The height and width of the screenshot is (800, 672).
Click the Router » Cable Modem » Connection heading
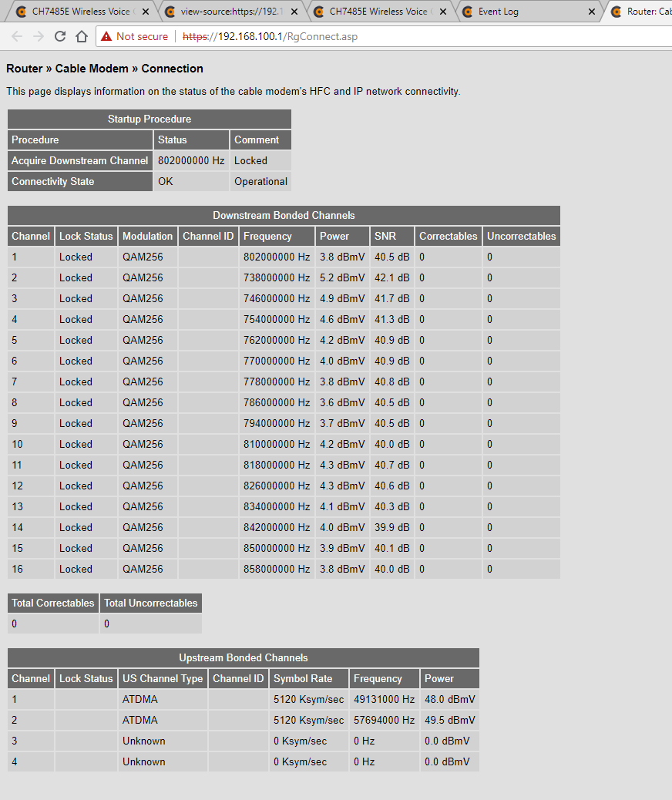pyautogui.click(x=105, y=69)
